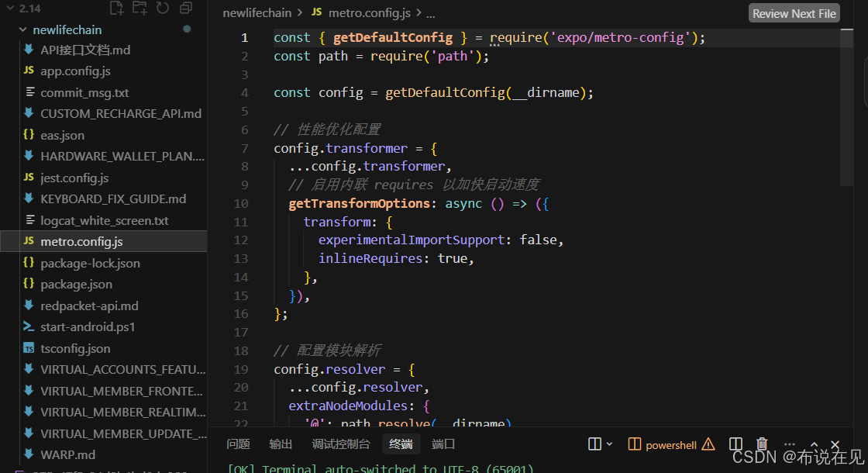Screen dimensions: 868x473
Task: Split the terminal pane
Action: pos(735,444)
